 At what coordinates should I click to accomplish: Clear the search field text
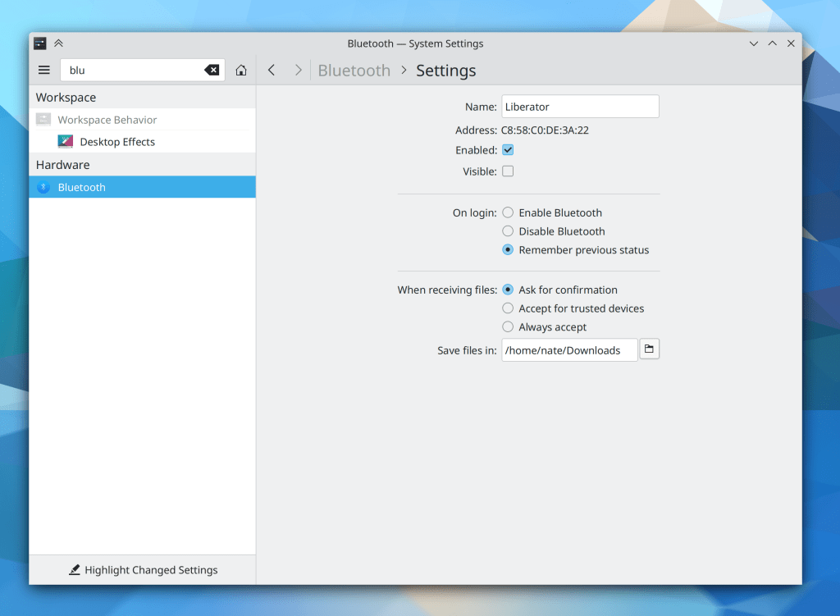pos(212,71)
